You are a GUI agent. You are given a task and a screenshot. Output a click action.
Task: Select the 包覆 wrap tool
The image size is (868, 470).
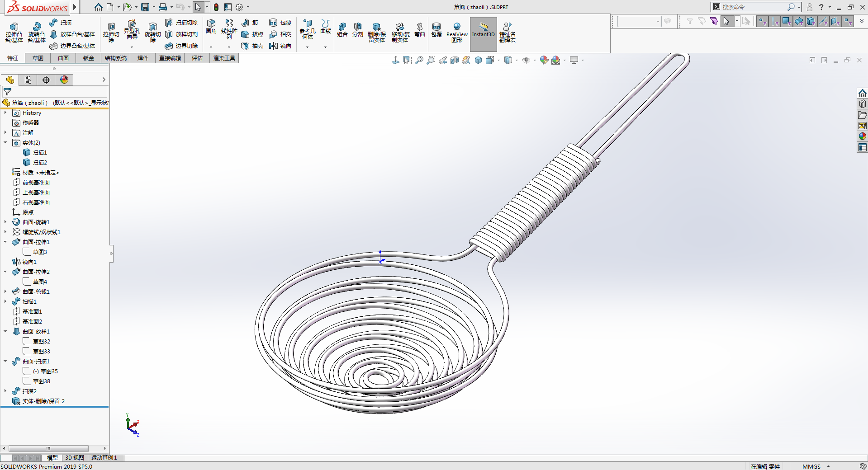(x=280, y=22)
